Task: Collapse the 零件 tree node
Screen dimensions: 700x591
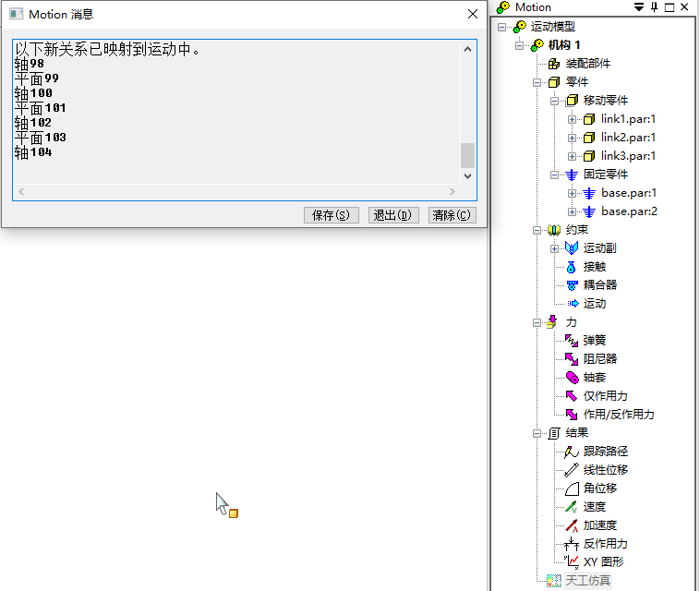Action: pos(537,82)
